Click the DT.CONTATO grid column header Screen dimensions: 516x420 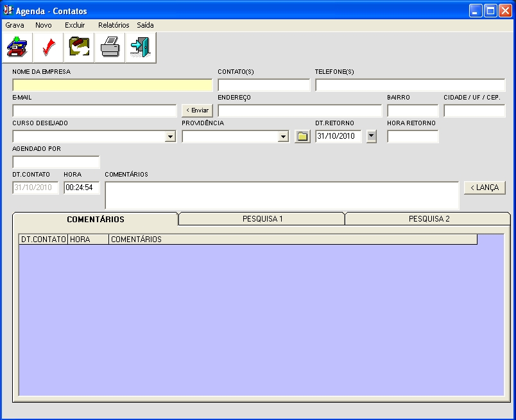coord(44,240)
